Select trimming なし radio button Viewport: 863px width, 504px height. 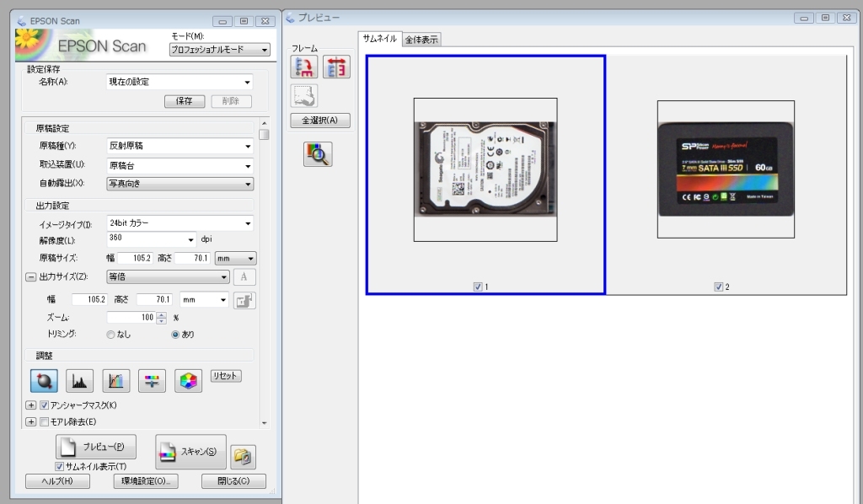[110, 335]
